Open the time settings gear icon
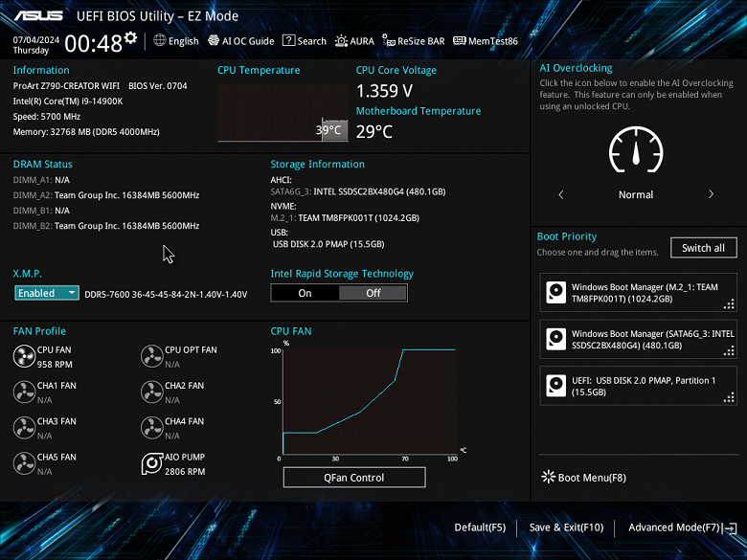Screen dimensions: 747x560 [x=130, y=37]
